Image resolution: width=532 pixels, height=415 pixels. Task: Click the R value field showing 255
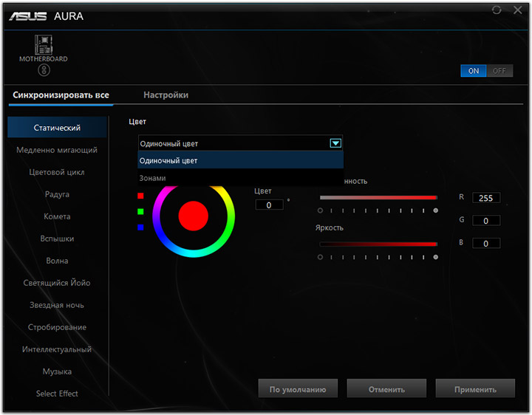(486, 198)
